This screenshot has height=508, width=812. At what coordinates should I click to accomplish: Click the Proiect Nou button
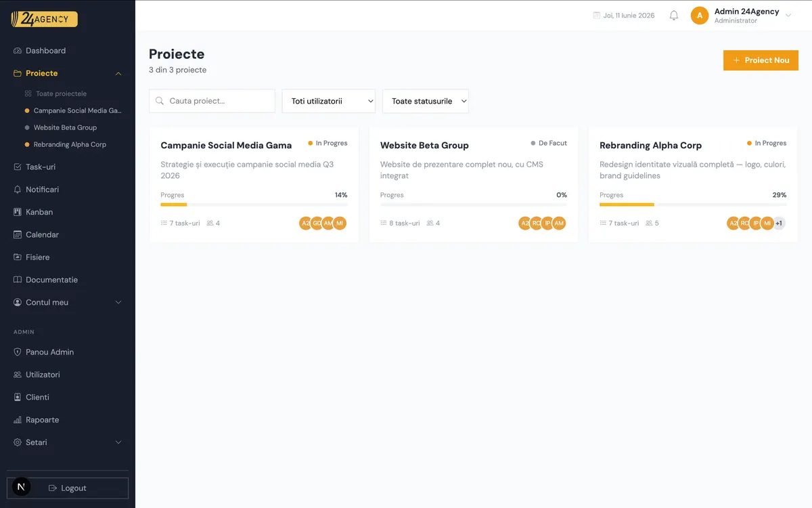click(761, 60)
